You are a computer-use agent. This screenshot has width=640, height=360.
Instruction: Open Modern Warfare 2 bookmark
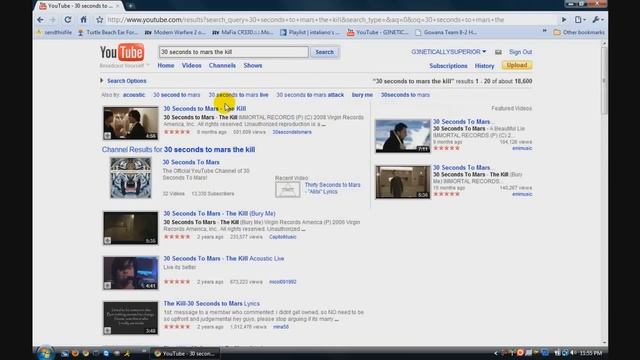click(175, 32)
